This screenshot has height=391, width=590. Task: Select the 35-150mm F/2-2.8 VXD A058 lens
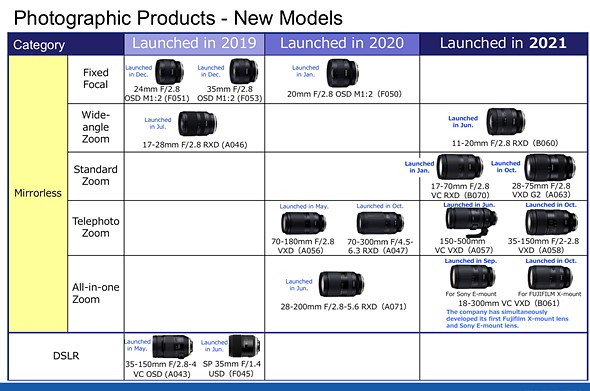pyautogui.click(x=551, y=222)
